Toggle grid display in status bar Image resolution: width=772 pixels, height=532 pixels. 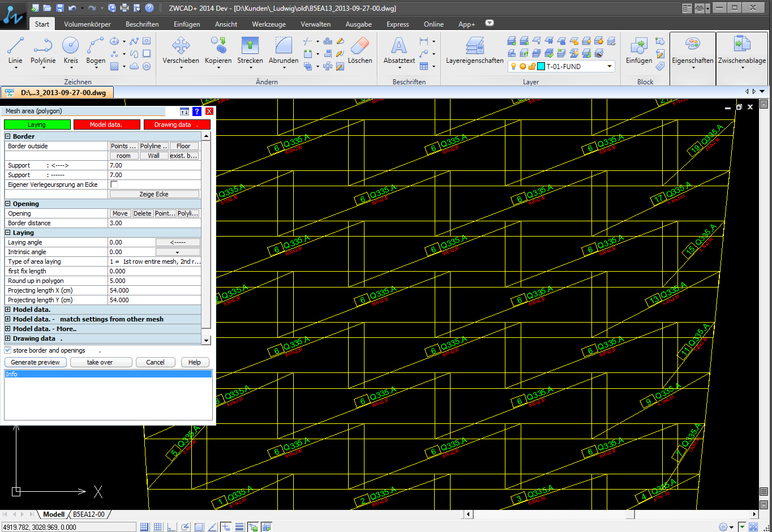[158, 527]
